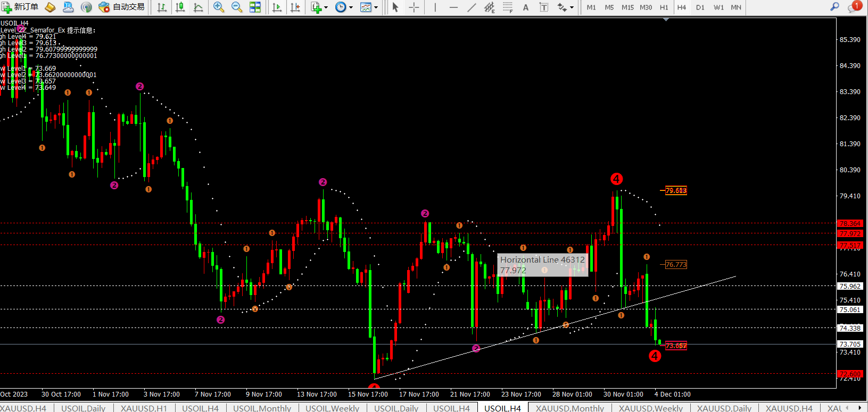Viewport: 868px width, 412px height.
Task: Click the zoom out magnifier icon
Action: pyautogui.click(x=237, y=7)
